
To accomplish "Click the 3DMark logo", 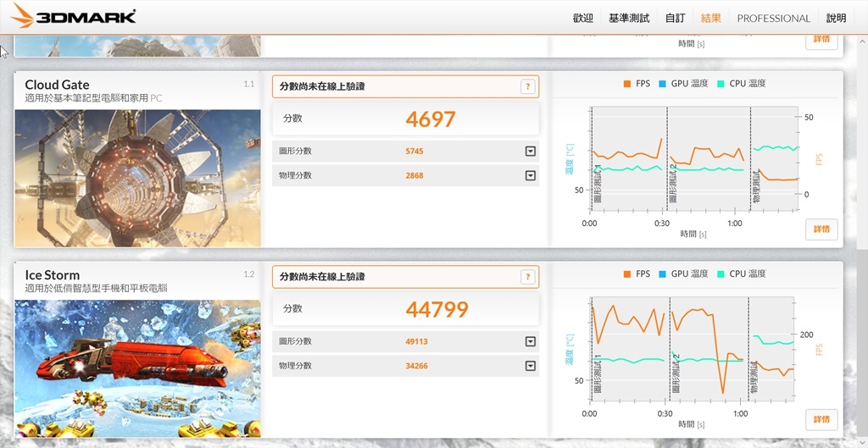I will [74, 16].
